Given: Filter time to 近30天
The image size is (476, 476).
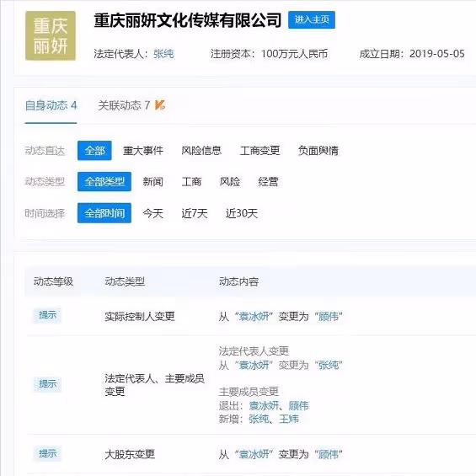Looking at the screenshot, I should (x=242, y=213).
